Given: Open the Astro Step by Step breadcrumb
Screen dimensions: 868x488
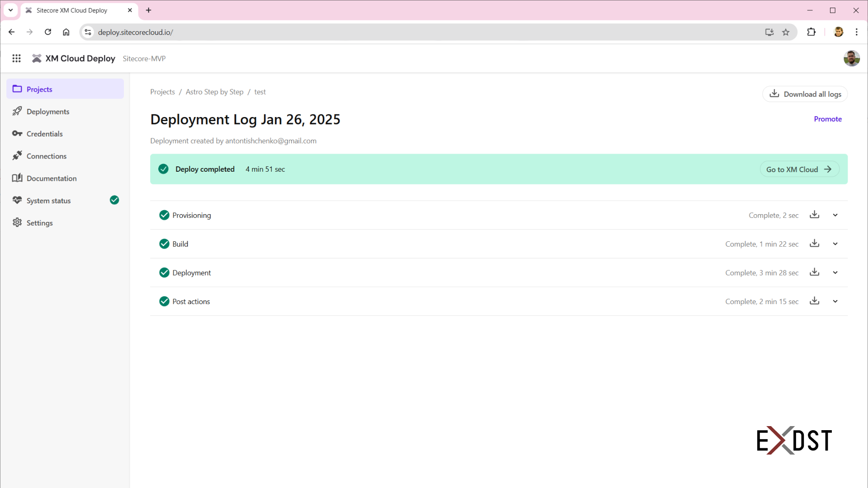Looking at the screenshot, I should [x=214, y=92].
